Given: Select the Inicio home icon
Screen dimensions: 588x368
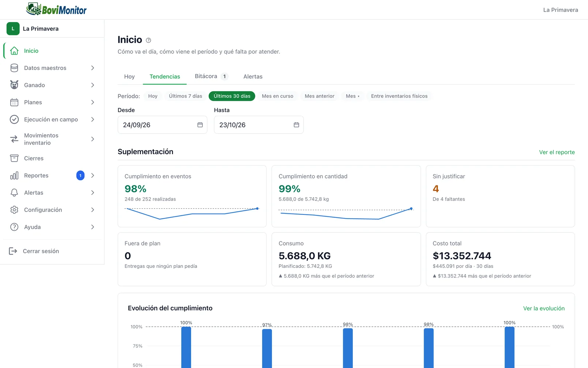Looking at the screenshot, I should 14,51.
